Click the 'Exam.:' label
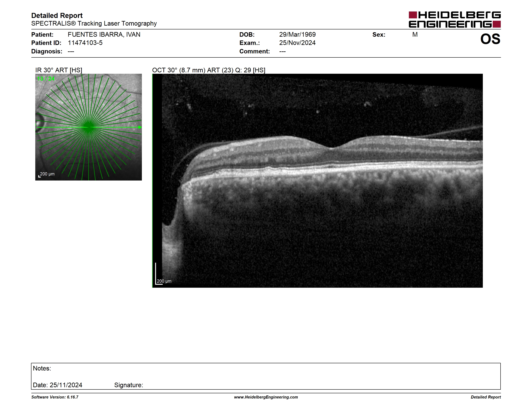532x411 pixels. (250, 43)
